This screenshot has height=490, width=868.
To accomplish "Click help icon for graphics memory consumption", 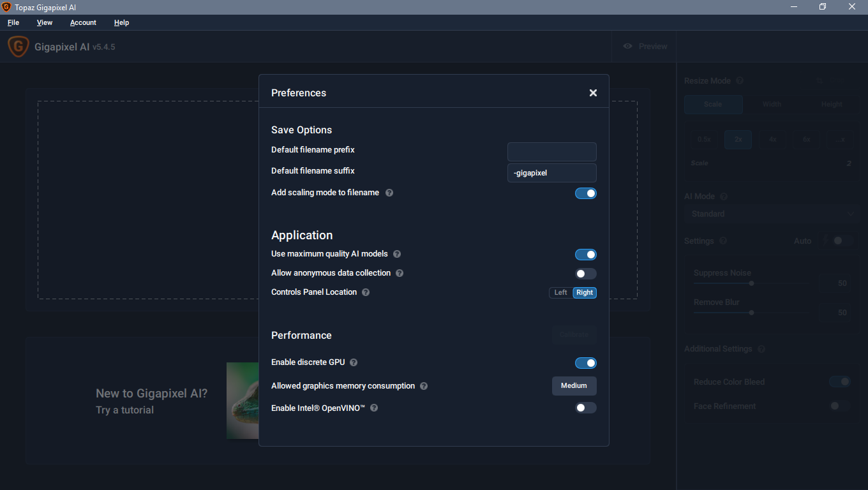I will coord(424,386).
